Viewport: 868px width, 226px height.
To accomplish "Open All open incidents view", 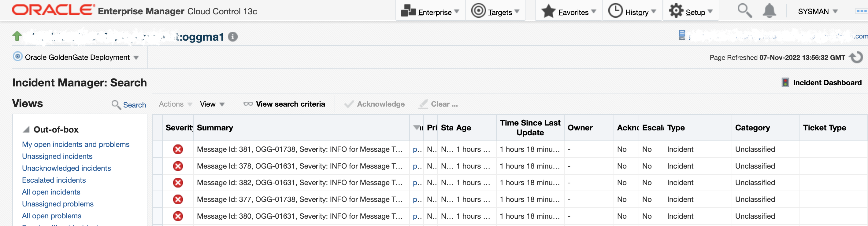I will click(51, 192).
